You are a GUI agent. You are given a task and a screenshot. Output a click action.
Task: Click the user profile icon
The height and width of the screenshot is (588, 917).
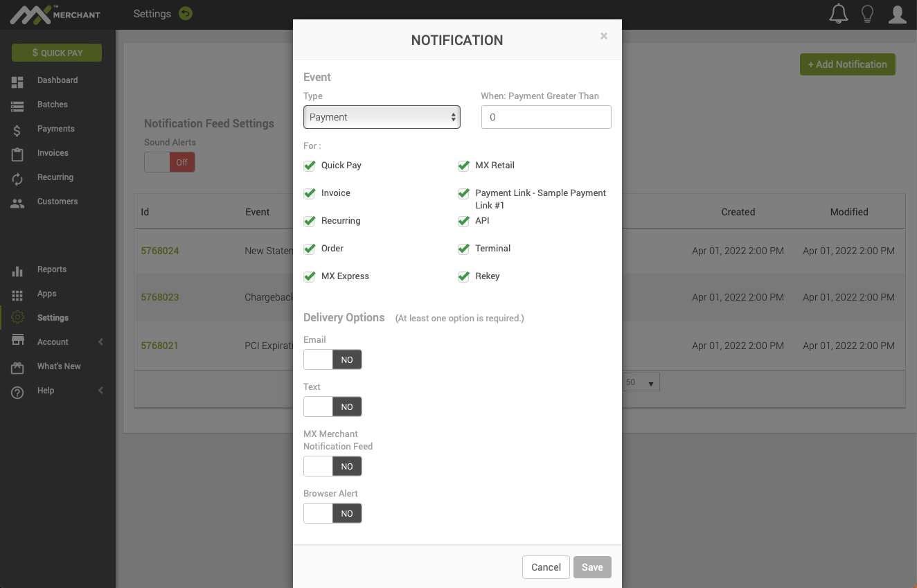pos(897,13)
